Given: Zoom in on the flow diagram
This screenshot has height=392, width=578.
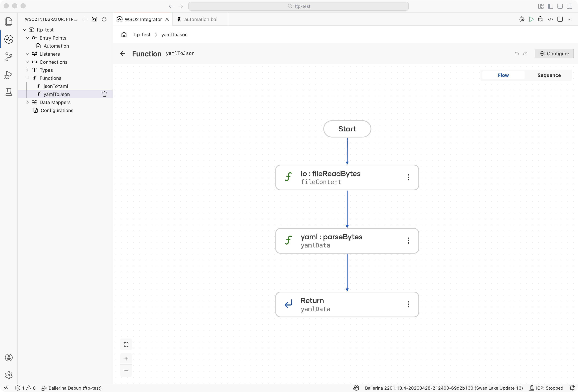Looking at the screenshot, I should (126, 359).
